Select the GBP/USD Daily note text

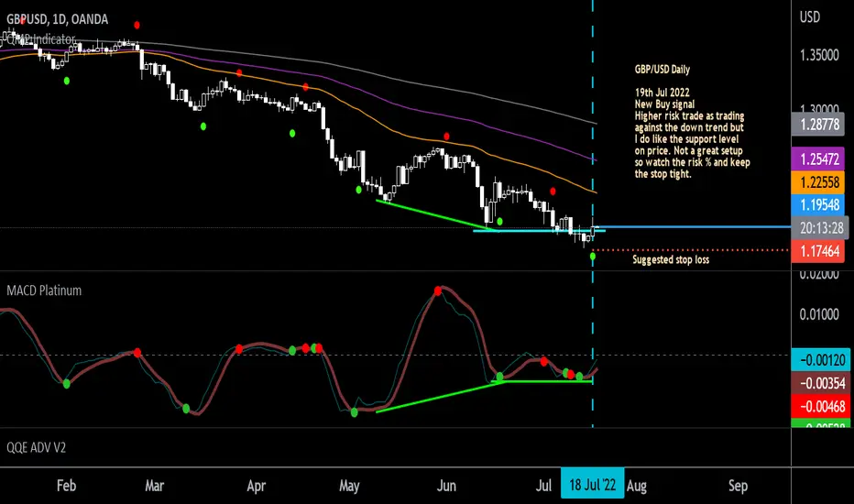(x=662, y=70)
